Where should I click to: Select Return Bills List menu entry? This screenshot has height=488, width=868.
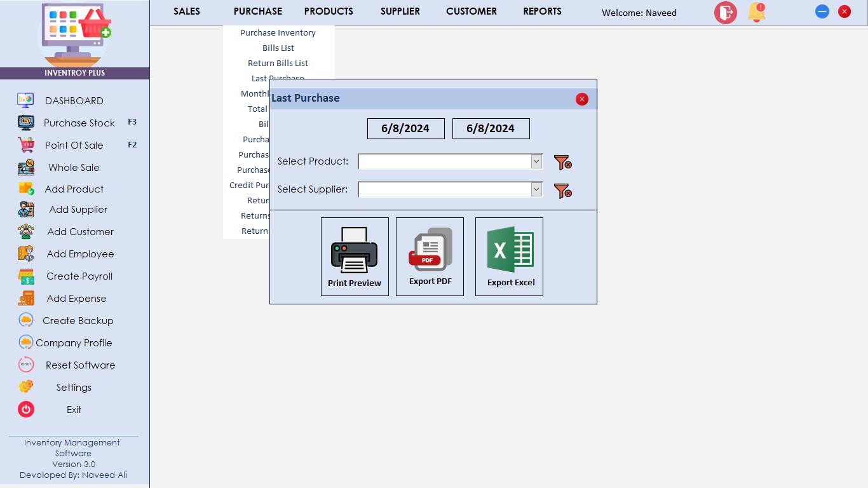[x=278, y=63]
